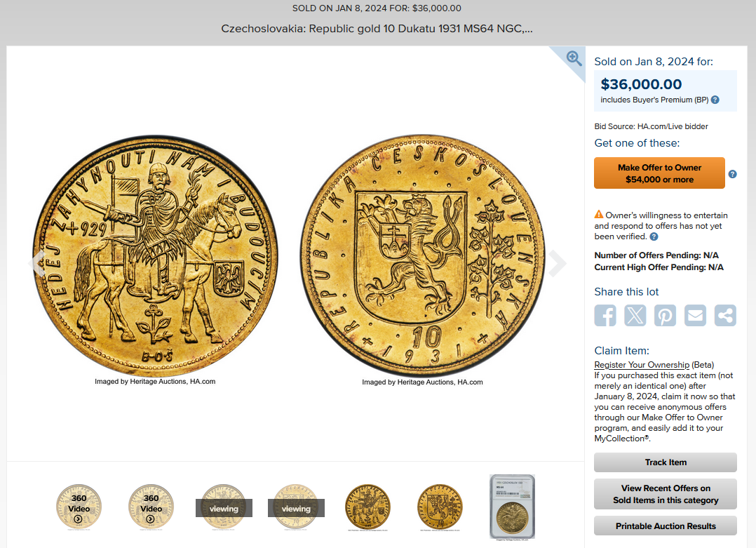Share this lot on X
Image resolution: width=756 pixels, height=548 pixels.
click(x=635, y=316)
